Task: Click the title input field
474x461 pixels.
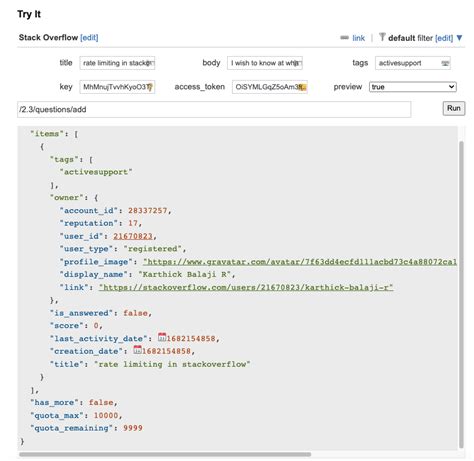Action: (x=117, y=63)
